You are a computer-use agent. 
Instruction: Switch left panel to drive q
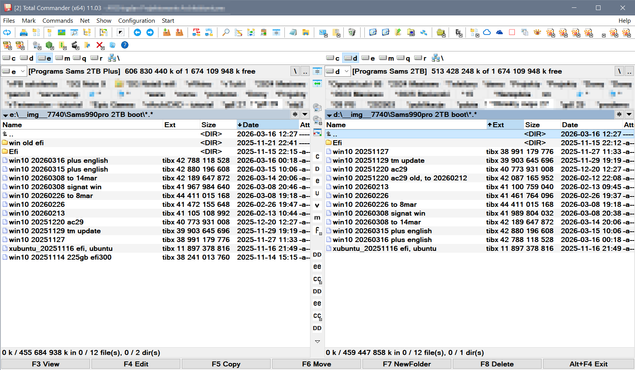(x=80, y=58)
